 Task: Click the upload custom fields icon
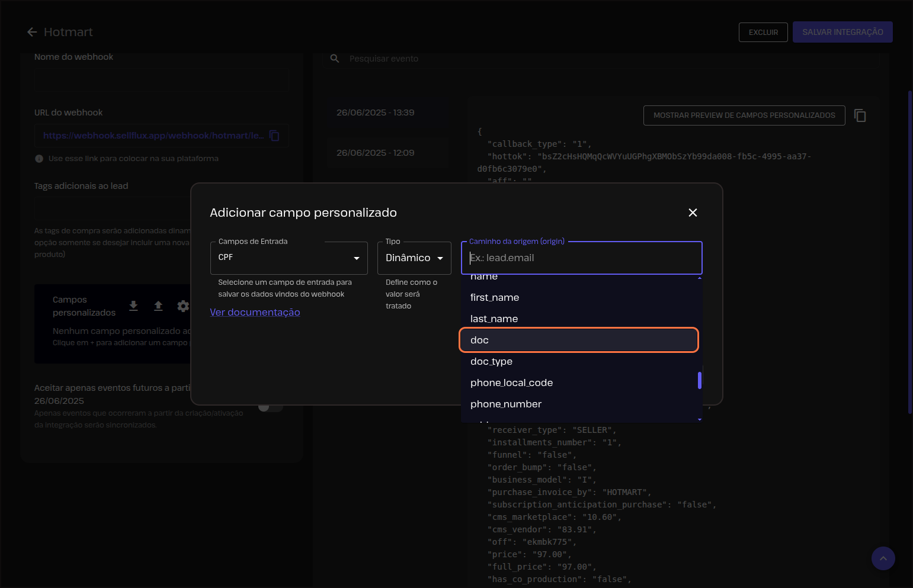pyautogui.click(x=158, y=306)
